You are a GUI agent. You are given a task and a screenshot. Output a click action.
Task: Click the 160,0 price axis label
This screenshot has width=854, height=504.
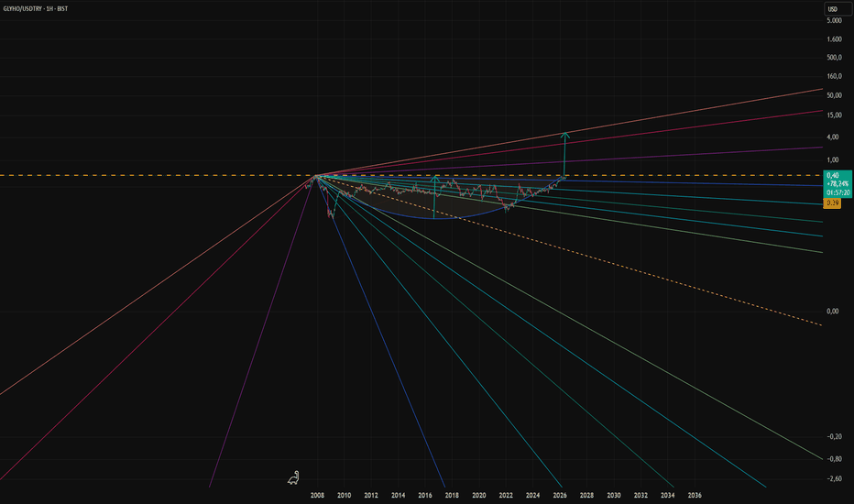click(834, 76)
